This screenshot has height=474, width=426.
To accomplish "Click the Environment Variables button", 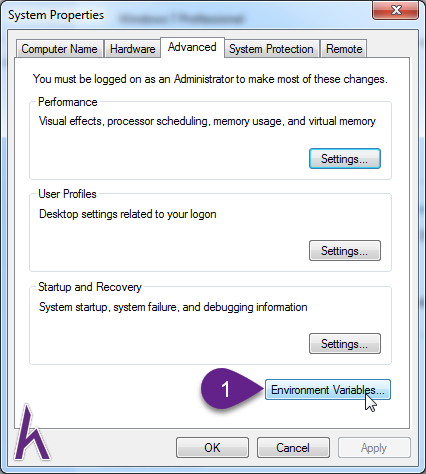I will (x=328, y=390).
